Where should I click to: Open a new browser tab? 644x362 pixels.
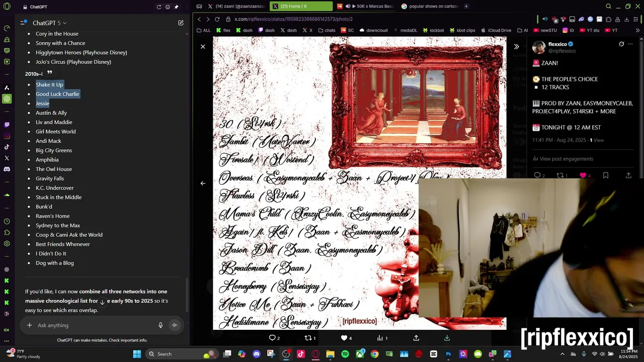pyautogui.click(x=466, y=7)
